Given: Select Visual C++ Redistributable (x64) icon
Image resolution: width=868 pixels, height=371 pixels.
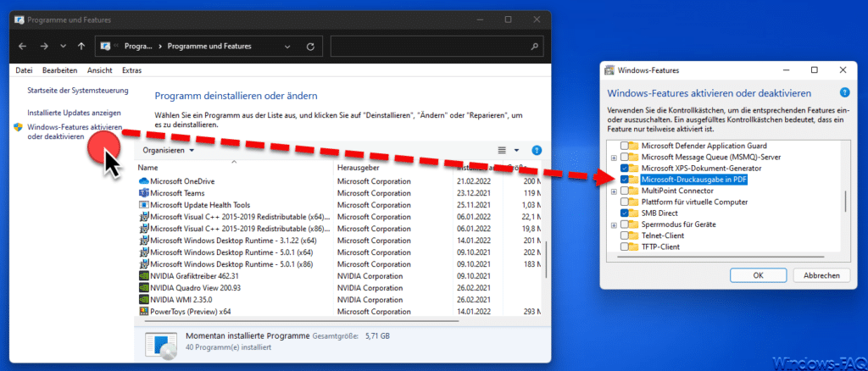Looking at the screenshot, I should point(144,217).
